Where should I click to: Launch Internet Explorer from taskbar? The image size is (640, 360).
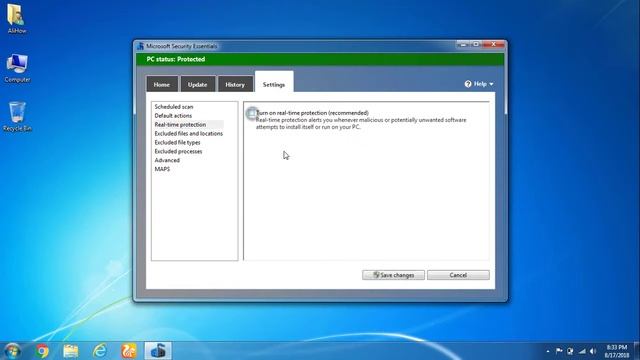click(x=100, y=351)
